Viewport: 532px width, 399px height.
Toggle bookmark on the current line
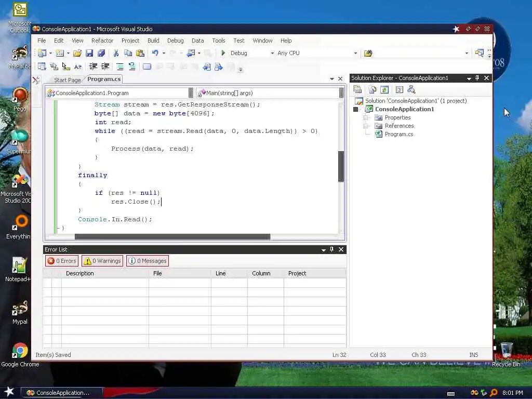[147, 66]
